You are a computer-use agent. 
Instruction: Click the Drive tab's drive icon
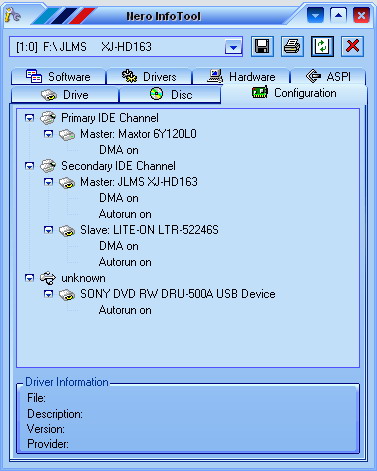(49, 95)
